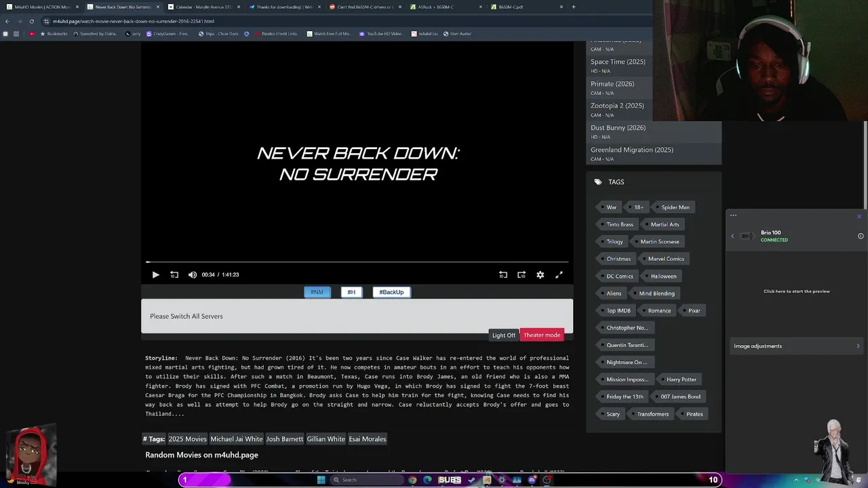Click the rewind 10 icon beside the volume control
This screenshot has height=488, width=868.
click(x=174, y=274)
